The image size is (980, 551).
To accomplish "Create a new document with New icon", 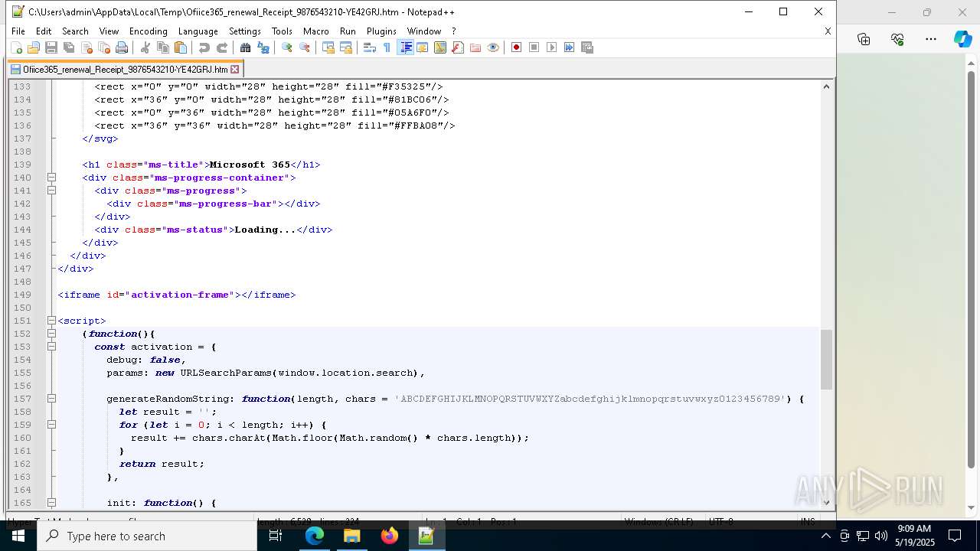I will tap(17, 47).
